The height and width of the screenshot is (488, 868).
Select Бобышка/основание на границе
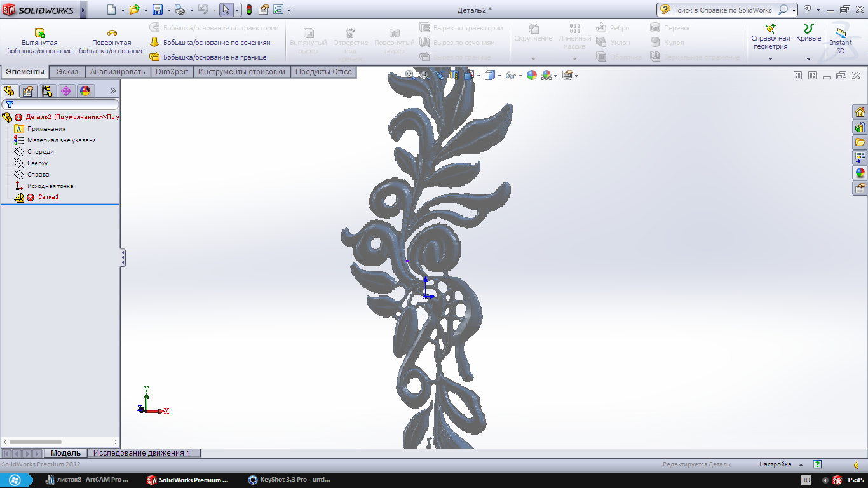(208, 57)
